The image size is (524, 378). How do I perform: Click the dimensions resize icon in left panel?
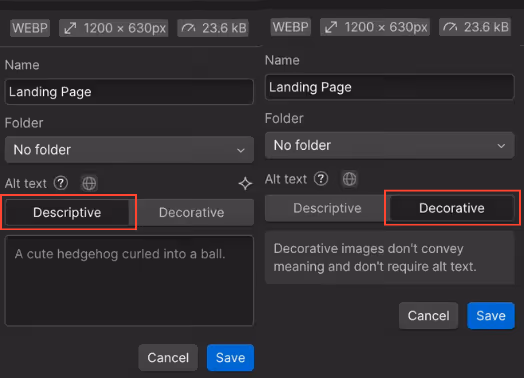70,28
